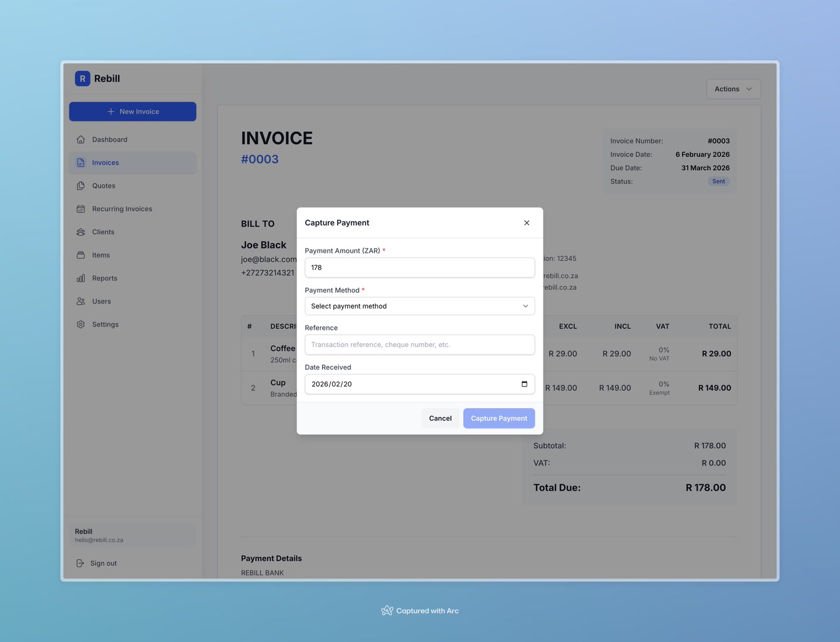Open the Date Received date picker
This screenshot has height=642, width=840.
click(x=524, y=384)
